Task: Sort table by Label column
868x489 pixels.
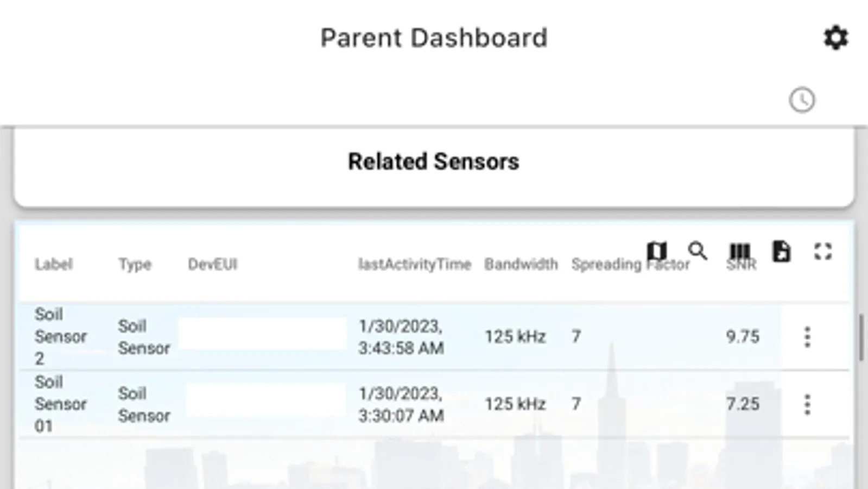Action: 53,265
